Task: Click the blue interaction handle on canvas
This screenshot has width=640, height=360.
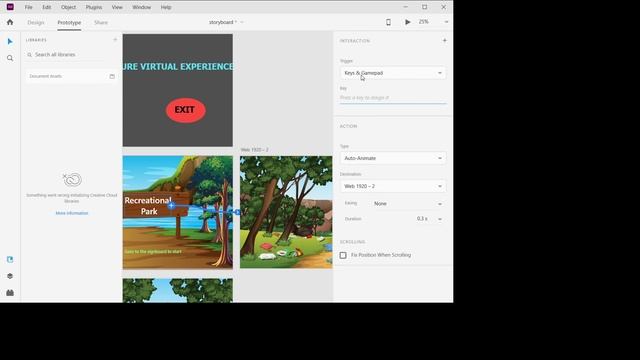Action: (171, 206)
